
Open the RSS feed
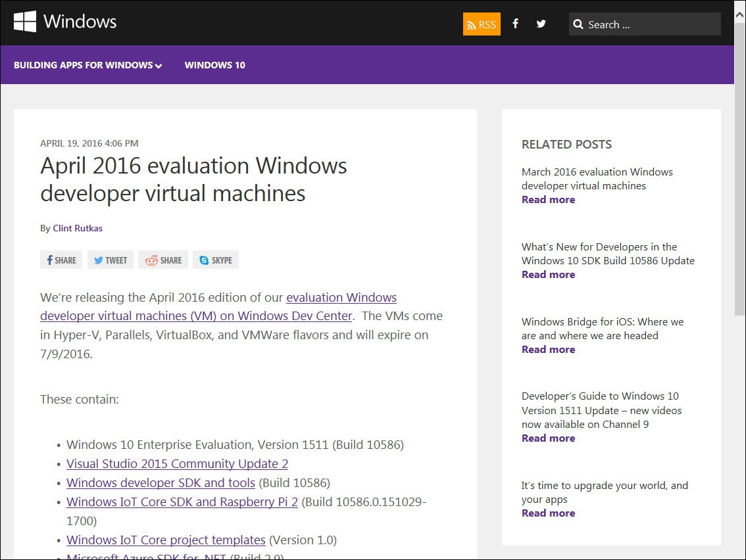pos(482,24)
